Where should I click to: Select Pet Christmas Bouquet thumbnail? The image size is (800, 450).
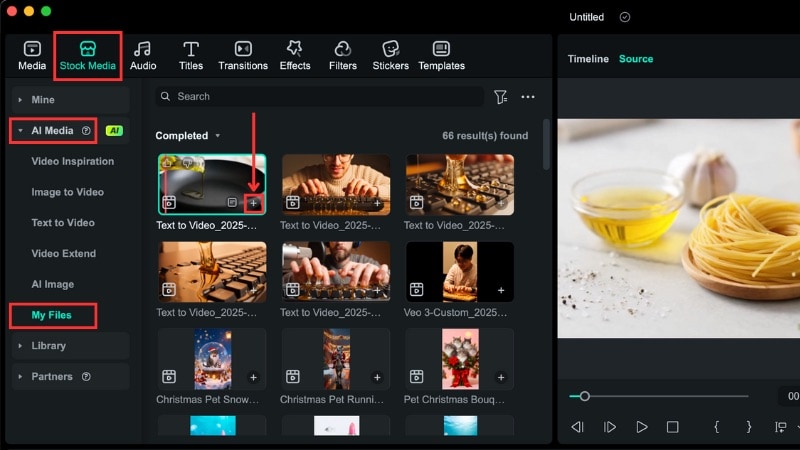pyautogui.click(x=460, y=359)
